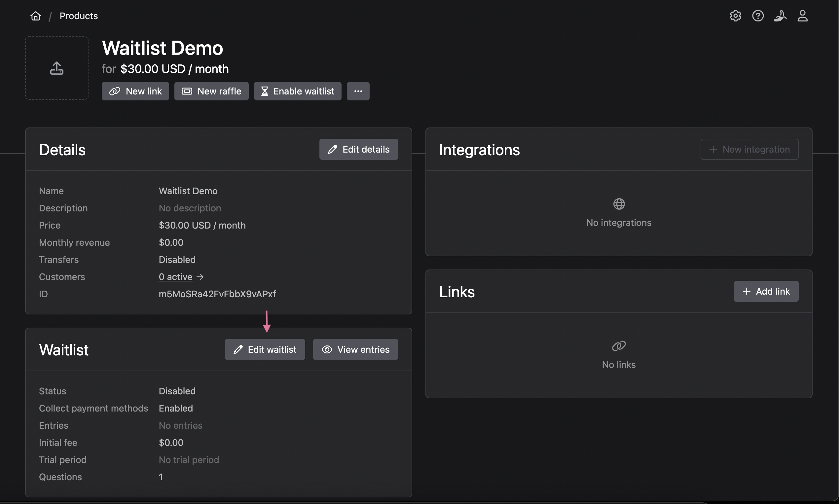Go to Products breadcrumb
This screenshot has width=839, height=504.
(x=79, y=16)
